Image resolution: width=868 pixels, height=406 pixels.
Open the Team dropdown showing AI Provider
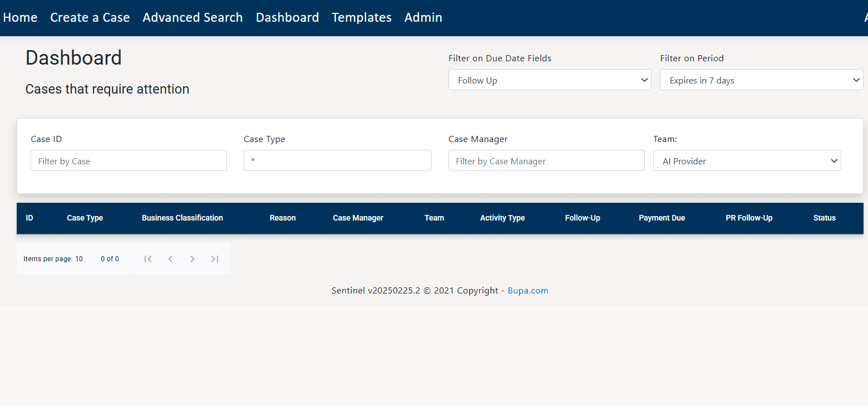(x=747, y=160)
